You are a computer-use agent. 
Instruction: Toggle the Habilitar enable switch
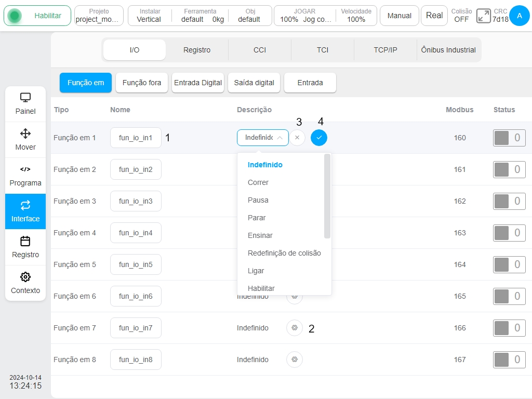pyautogui.click(x=37, y=16)
